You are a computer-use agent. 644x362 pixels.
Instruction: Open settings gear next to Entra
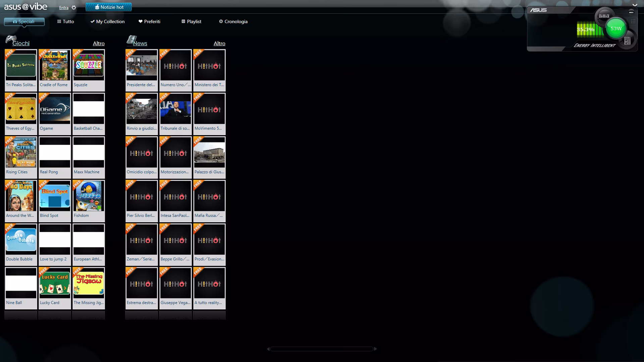[74, 8]
